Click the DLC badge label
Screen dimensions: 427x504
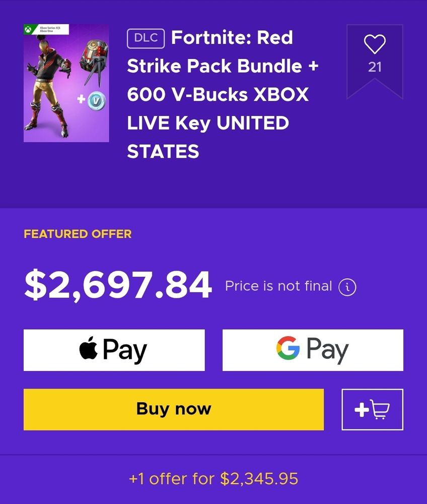146,39
